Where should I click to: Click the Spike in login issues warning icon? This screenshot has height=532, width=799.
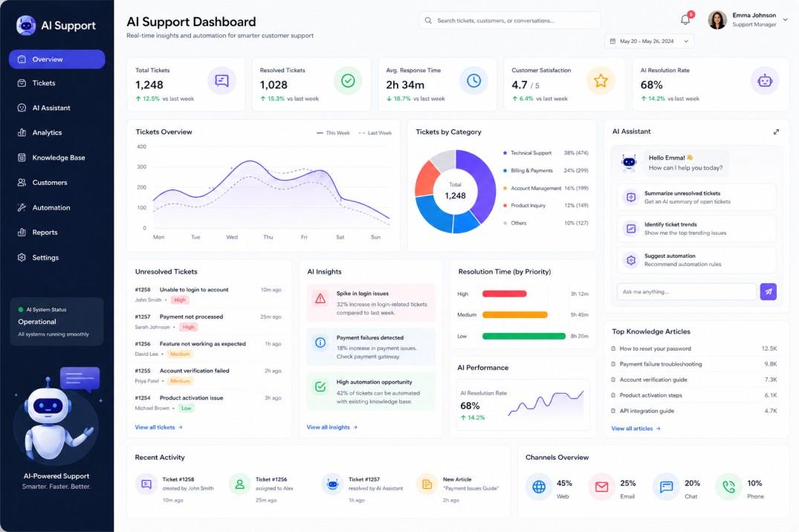pos(320,299)
